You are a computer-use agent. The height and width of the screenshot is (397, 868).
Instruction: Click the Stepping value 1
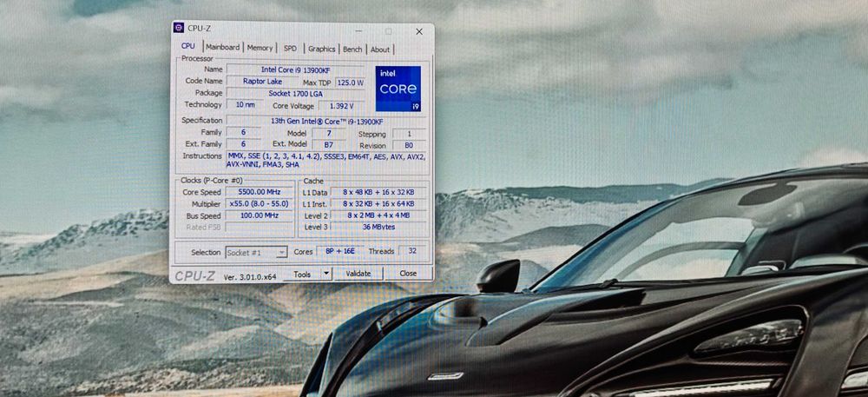tap(409, 134)
